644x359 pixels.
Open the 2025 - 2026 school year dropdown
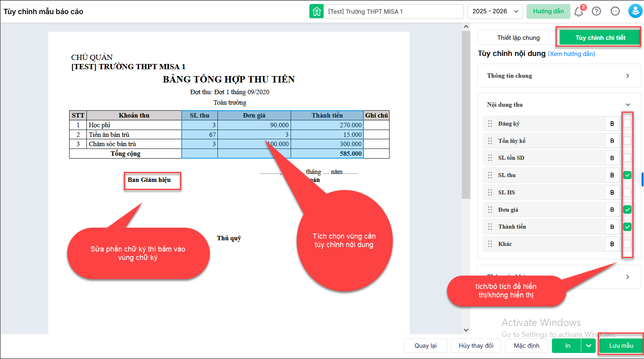click(495, 11)
